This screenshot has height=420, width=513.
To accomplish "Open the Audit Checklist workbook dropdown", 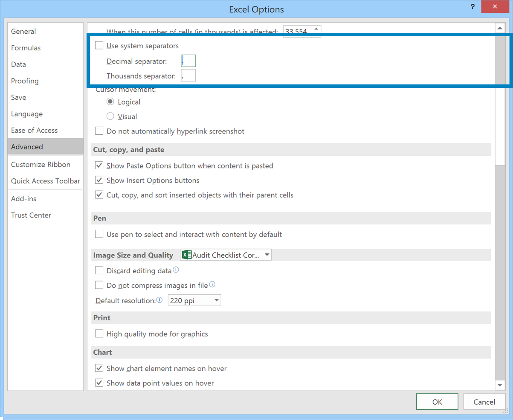I will 226,255.
